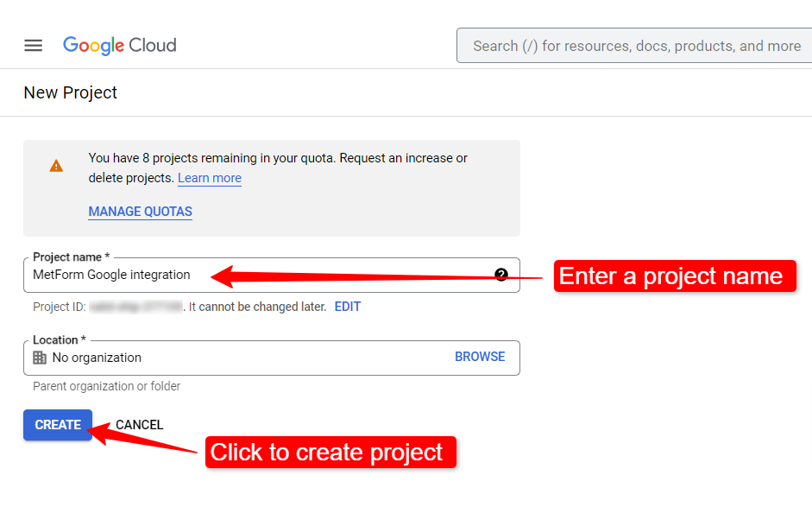Click the quota warning message text
Viewport: 812px width, 526px height.
pyautogui.click(x=278, y=168)
